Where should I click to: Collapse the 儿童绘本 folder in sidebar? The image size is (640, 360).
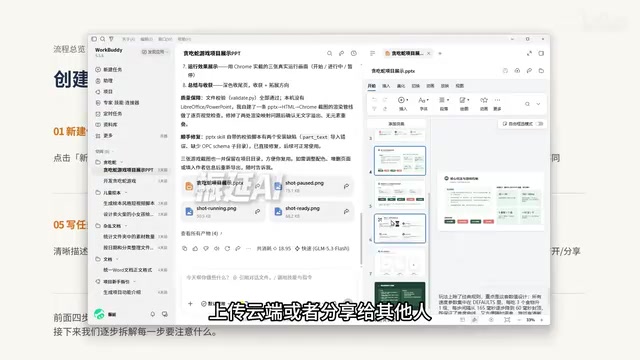126,193
